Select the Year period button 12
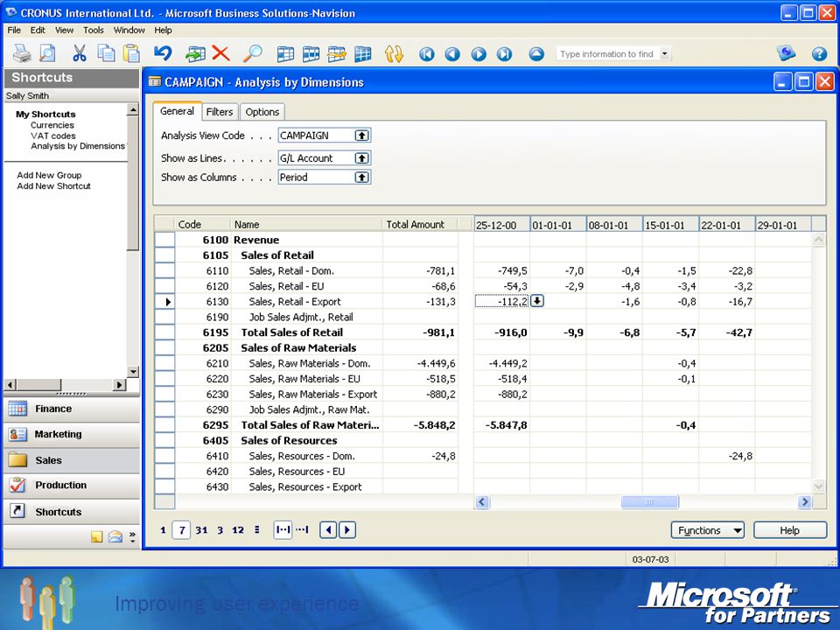Viewport: 840px width, 630px height. click(238, 530)
